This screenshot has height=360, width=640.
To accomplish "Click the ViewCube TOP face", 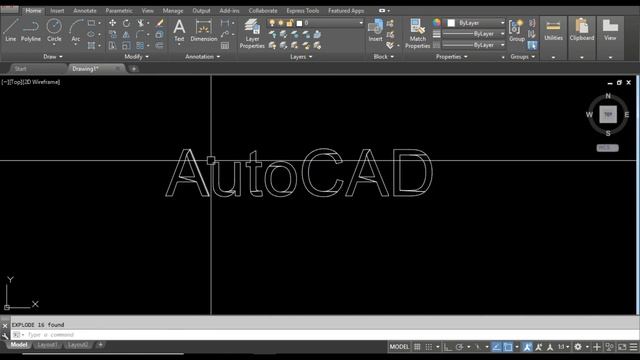I will coord(608,114).
